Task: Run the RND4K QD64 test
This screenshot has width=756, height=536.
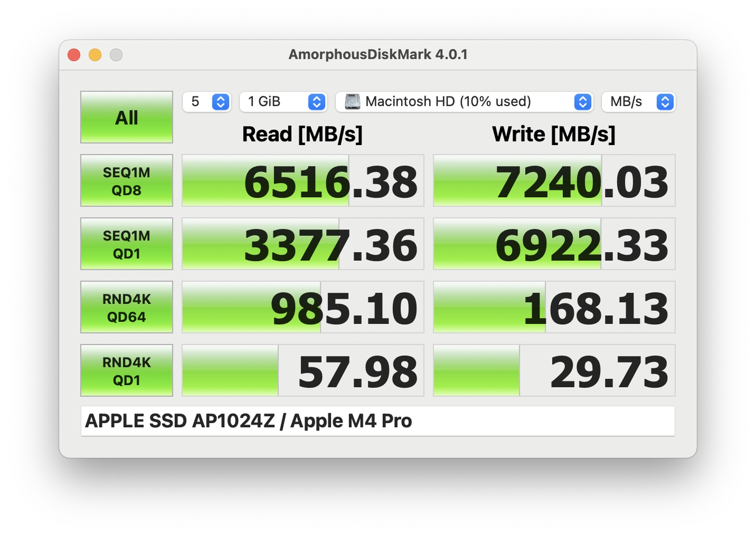Action: click(127, 307)
